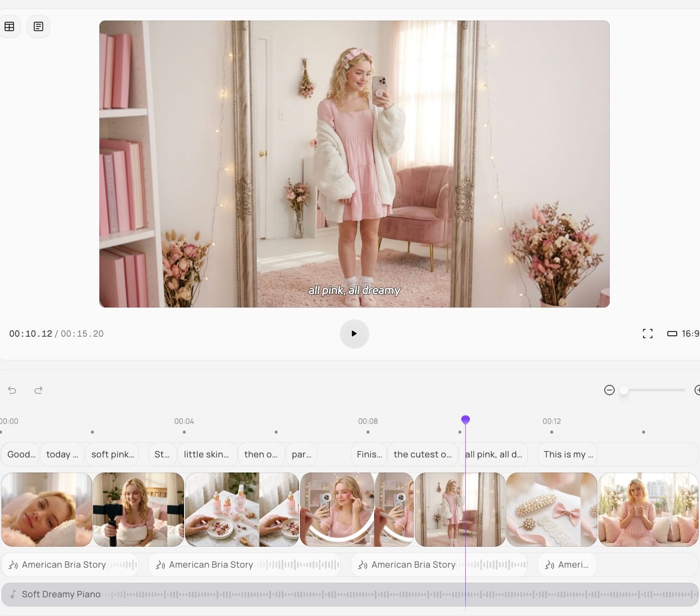Select the 'little skin...' caption segment
Viewport: 700px width, 616px height.
(x=206, y=454)
